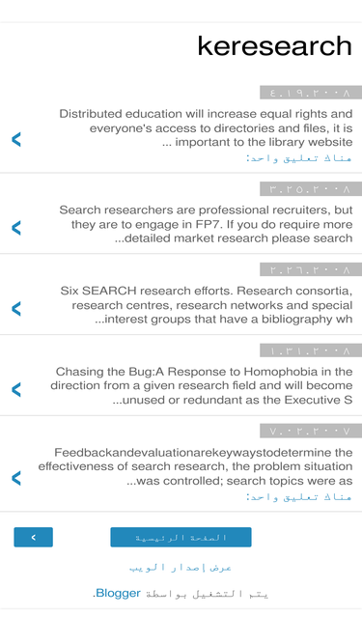Go to older posts using arrow button
This screenshot has height=644, width=362.
[33, 537]
